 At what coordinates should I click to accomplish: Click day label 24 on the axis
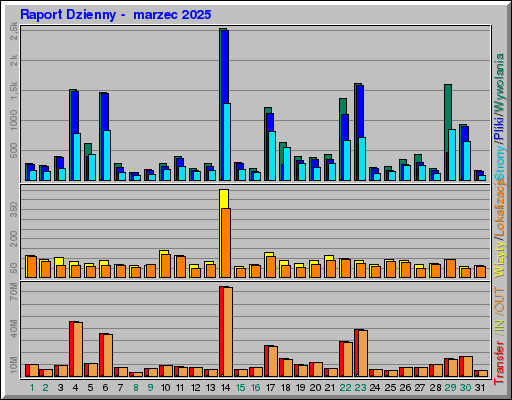(375, 388)
